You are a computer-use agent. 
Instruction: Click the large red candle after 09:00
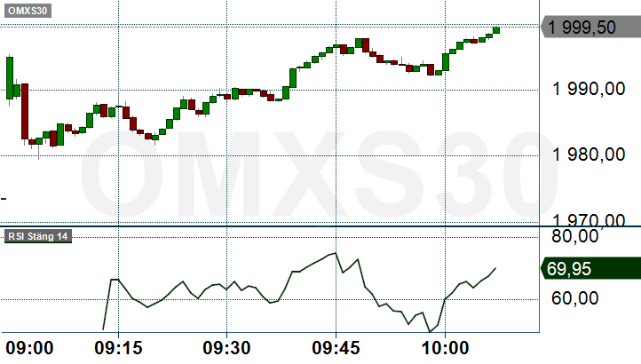[25, 111]
